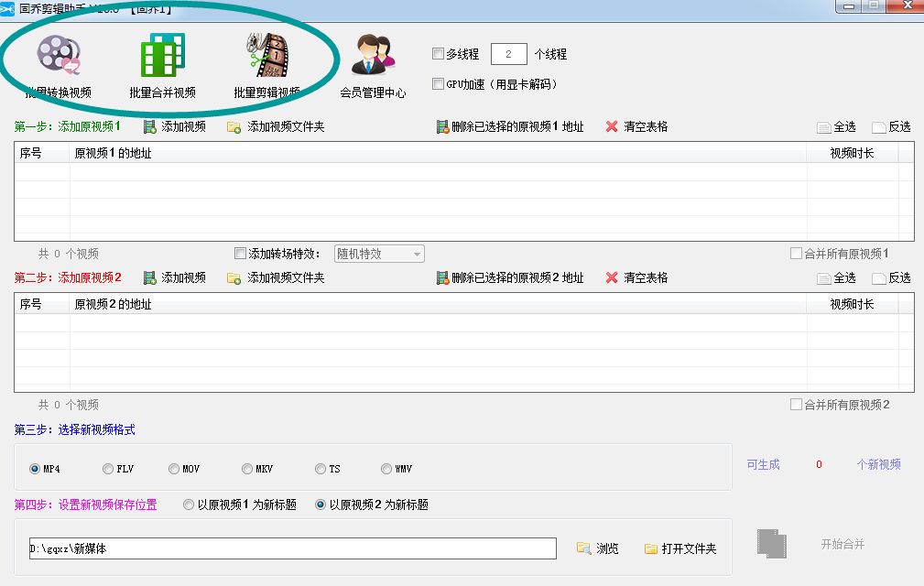Enable the 多线程 checkbox
The width and height of the screenshot is (924, 586).
[x=437, y=53]
